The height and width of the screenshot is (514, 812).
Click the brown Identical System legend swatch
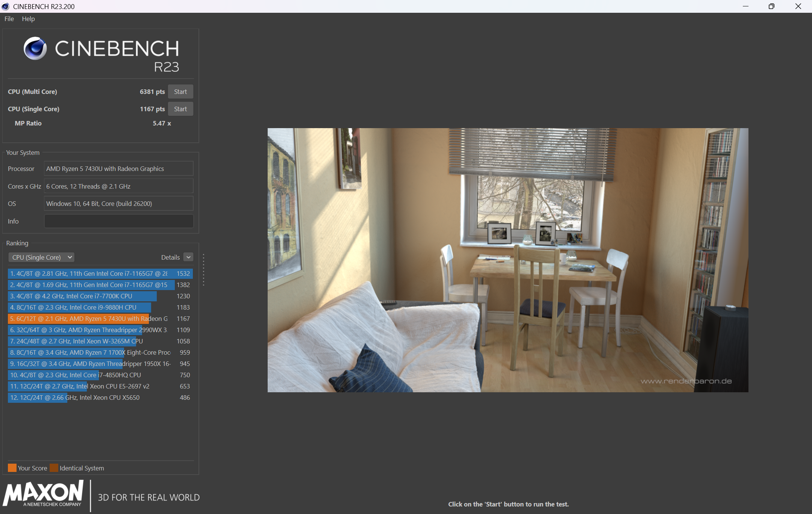click(54, 468)
